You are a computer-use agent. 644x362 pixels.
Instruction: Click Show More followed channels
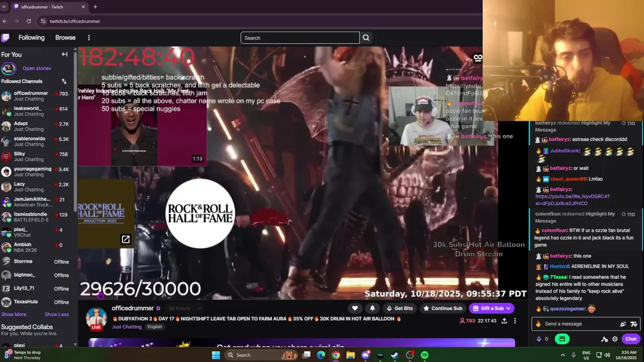14,314
